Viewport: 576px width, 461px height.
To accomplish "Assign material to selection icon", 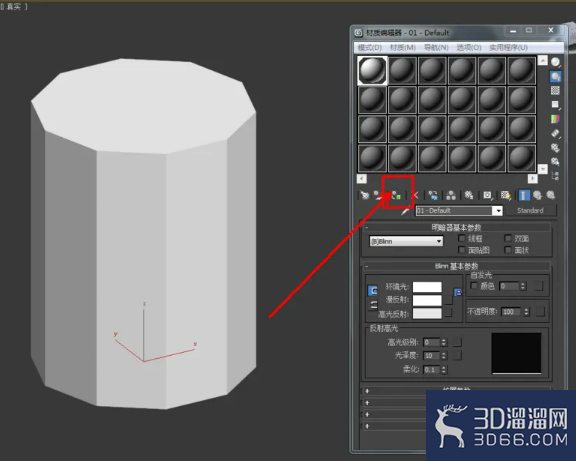I will point(396,195).
